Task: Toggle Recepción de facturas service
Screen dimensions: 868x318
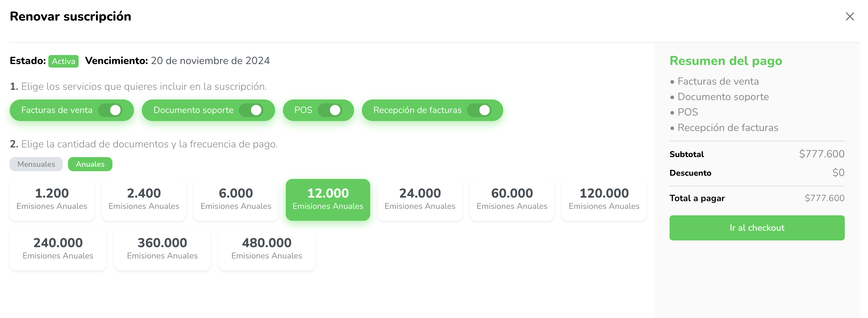Action: (479, 110)
